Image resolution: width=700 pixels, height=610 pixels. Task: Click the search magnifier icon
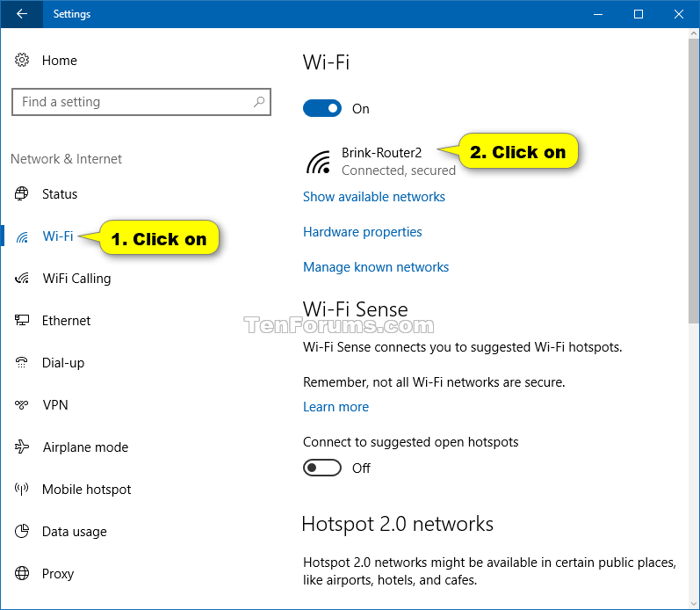click(x=259, y=102)
